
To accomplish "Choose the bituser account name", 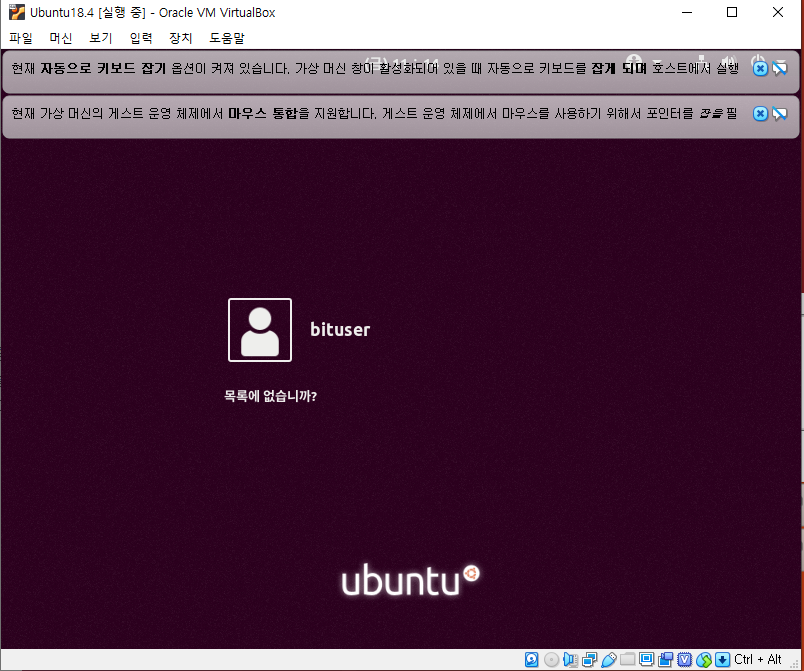I will (x=340, y=330).
